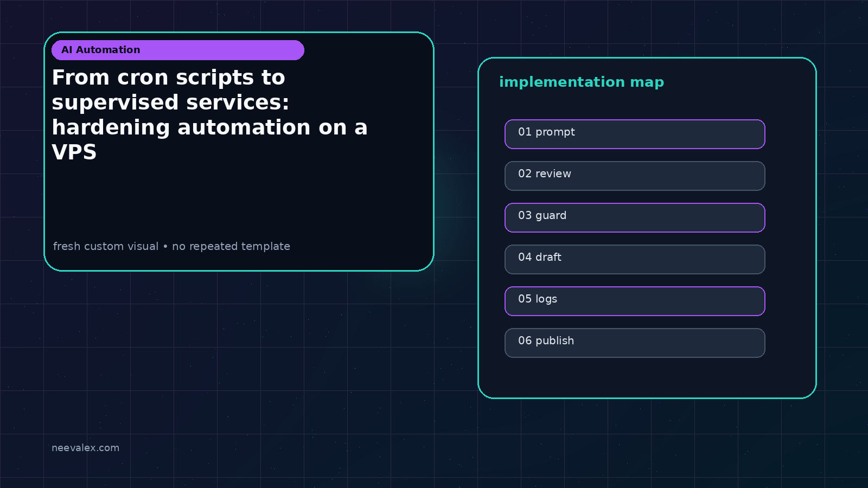This screenshot has width=868, height=488.
Task: Select the 03 guard step
Action: [635, 217]
